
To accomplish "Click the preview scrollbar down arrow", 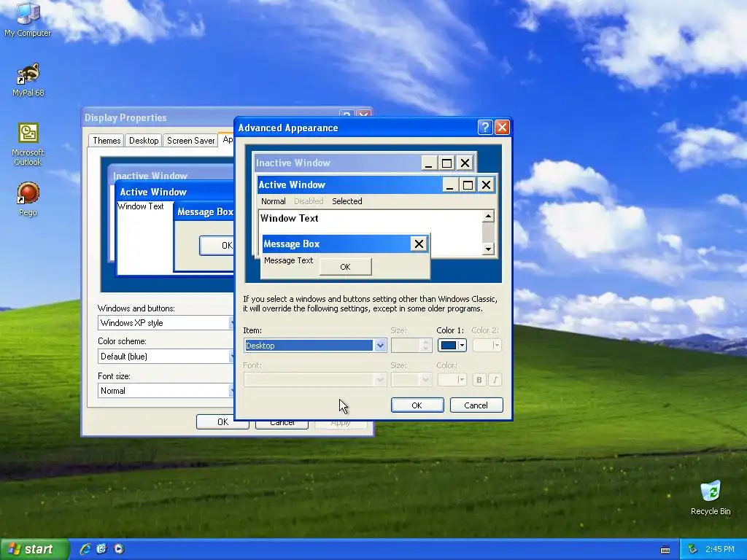I will (488, 249).
